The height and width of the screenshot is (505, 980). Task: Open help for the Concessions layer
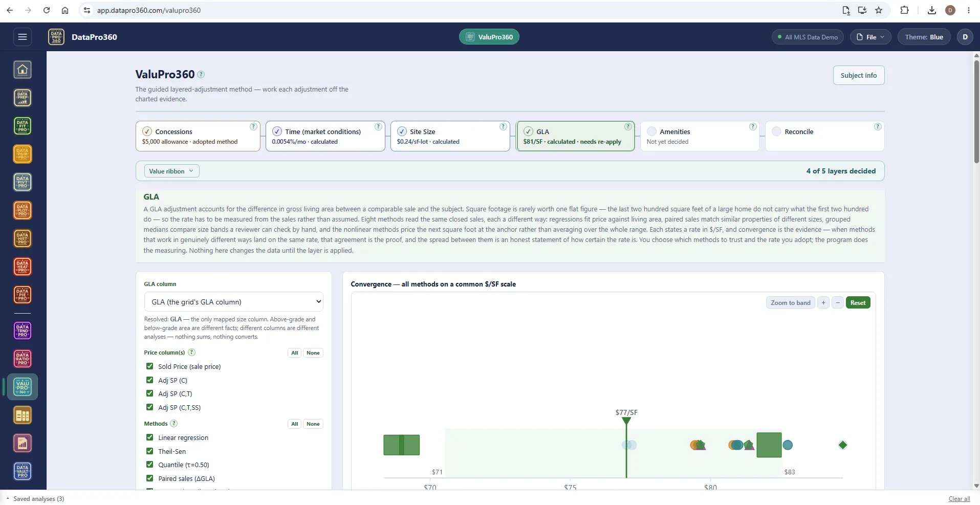(253, 126)
